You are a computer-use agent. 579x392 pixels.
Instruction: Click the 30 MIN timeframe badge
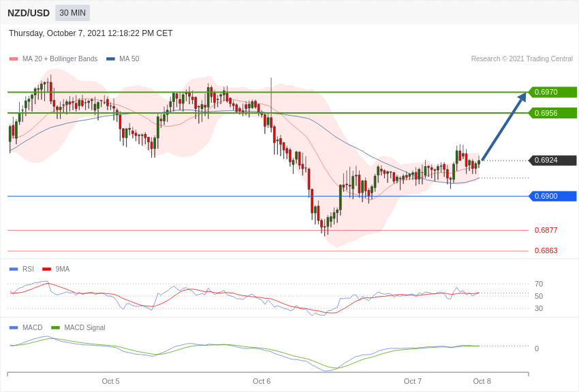pyautogui.click(x=72, y=13)
